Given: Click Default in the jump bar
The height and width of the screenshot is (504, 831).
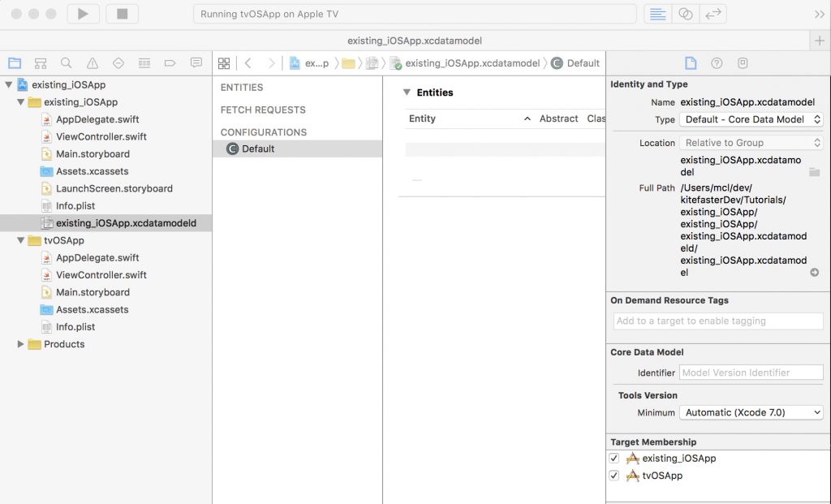Looking at the screenshot, I should (x=583, y=63).
